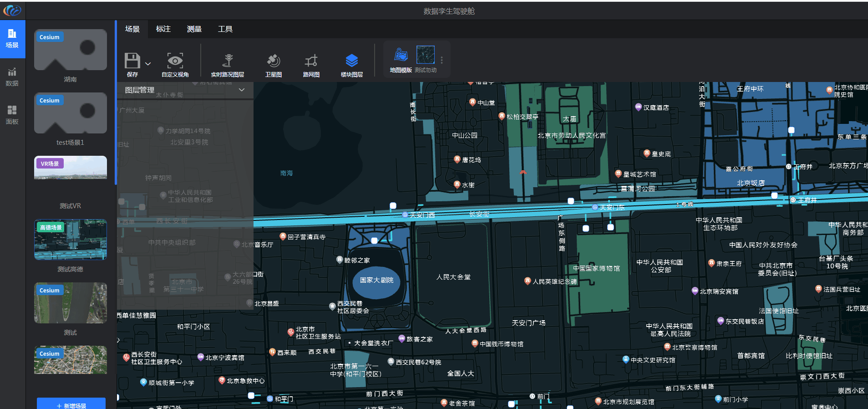Toggle the road network (路网图) layer
This screenshot has height=409, width=868.
pyautogui.click(x=311, y=61)
